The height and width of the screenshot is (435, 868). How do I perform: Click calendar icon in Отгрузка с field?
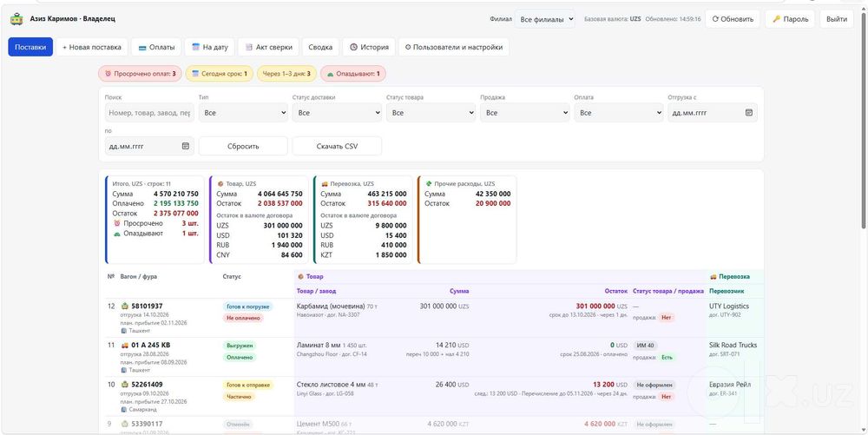pyautogui.click(x=748, y=112)
